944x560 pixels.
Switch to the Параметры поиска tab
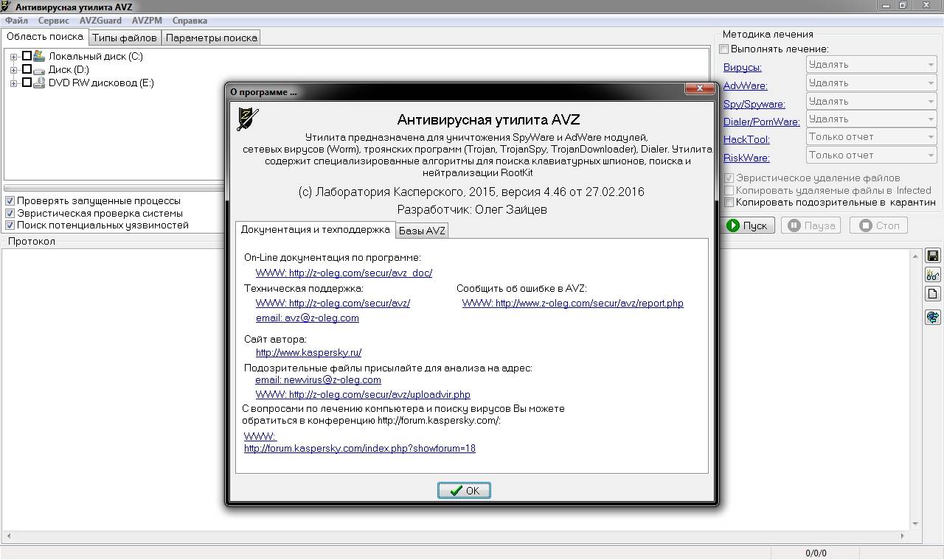211,38
